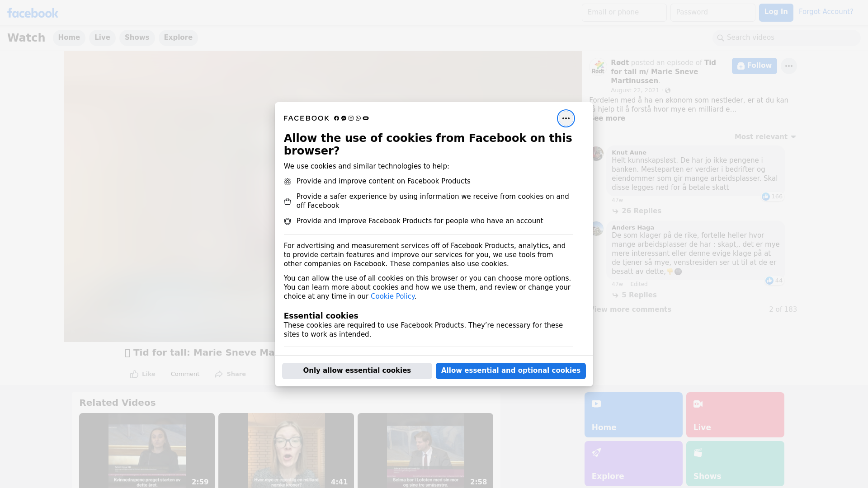Click the Facebook logo in header
Image resolution: width=868 pixels, height=488 pixels.
click(x=33, y=13)
